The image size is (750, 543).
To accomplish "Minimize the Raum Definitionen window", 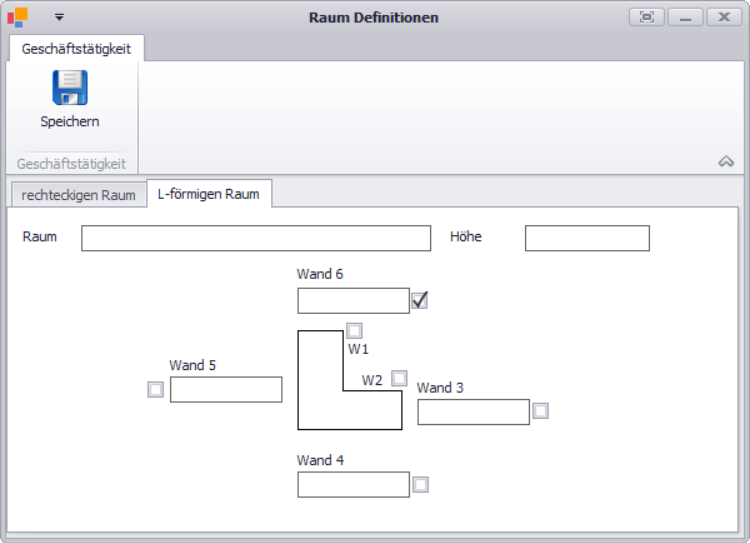I will tap(685, 17).
